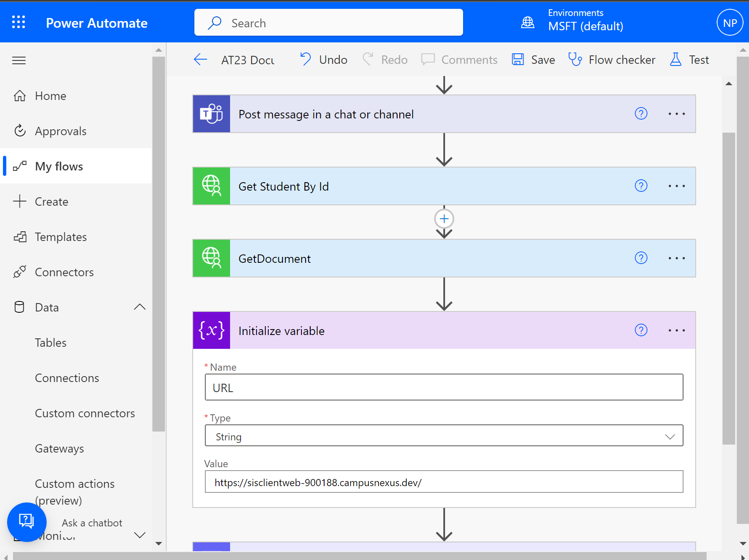
Task: Click the Get Student By Id connector icon
Action: tap(212, 186)
